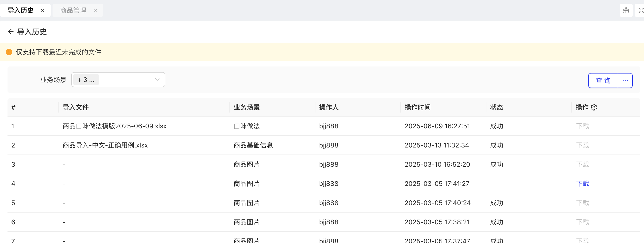Click the +3 ... tag in 业务场景 field
Viewport: 644px width, 243px height.
pos(86,80)
